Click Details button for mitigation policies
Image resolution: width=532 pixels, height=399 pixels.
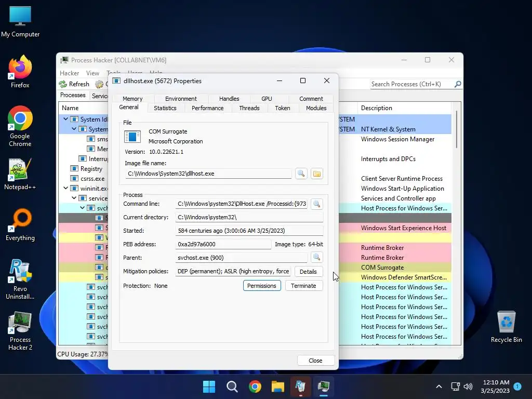pyautogui.click(x=308, y=271)
